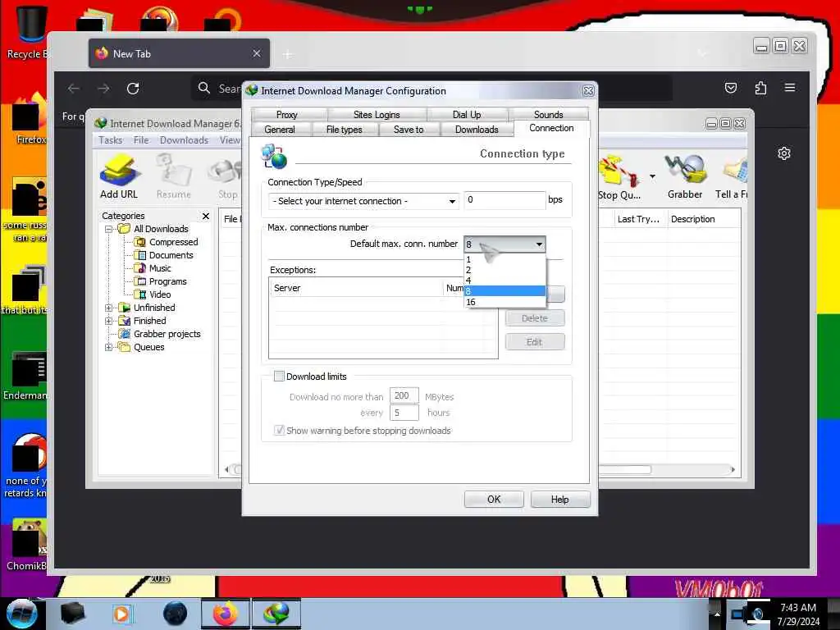Viewport: 840px width, 630px height.
Task: Click the IDM taskbar button
Action: (276, 614)
